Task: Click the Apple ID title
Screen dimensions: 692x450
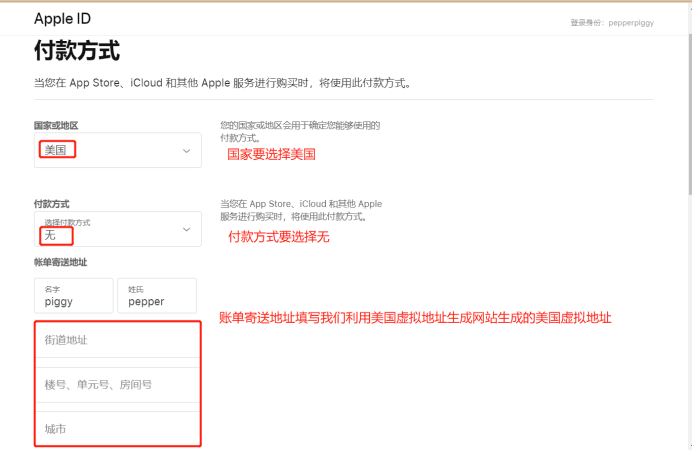Action: (63, 19)
